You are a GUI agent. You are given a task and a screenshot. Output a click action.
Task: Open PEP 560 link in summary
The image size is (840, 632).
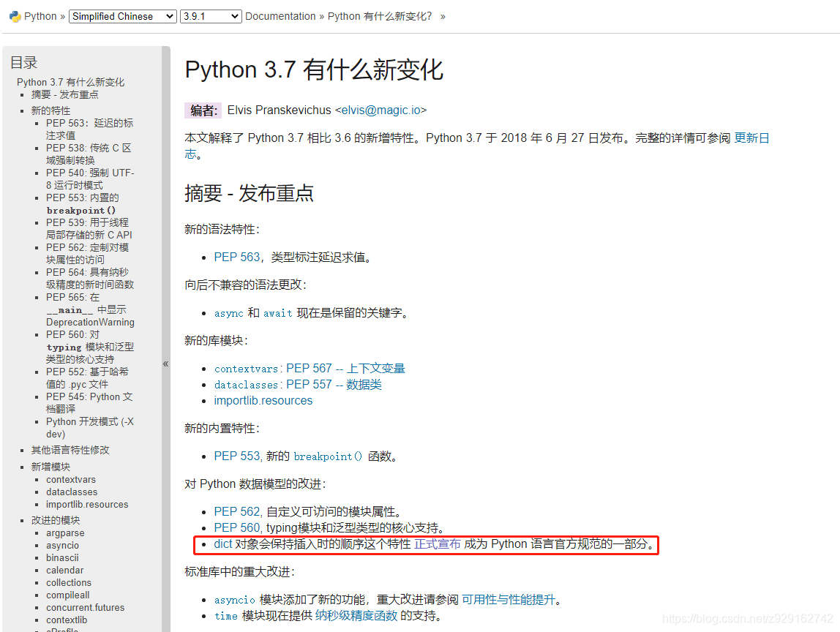click(x=237, y=527)
